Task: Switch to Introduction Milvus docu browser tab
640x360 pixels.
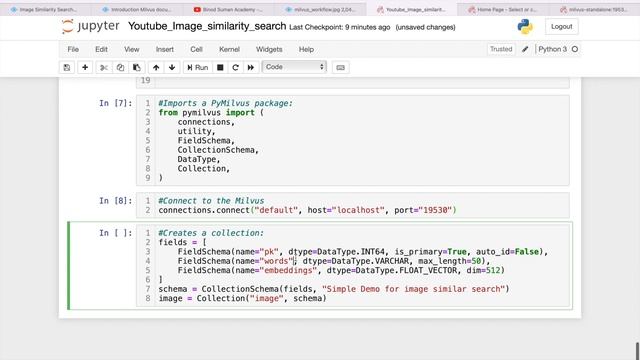Action: click(137, 9)
